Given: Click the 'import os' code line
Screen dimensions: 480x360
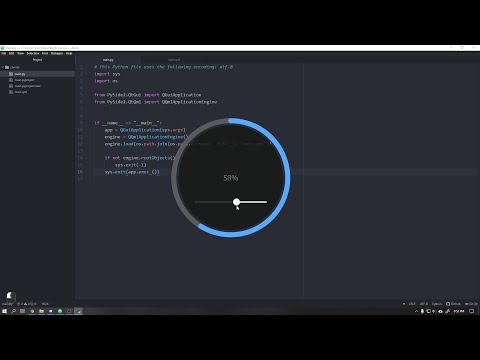Looking at the screenshot, I should pyautogui.click(x=106, y=81).
